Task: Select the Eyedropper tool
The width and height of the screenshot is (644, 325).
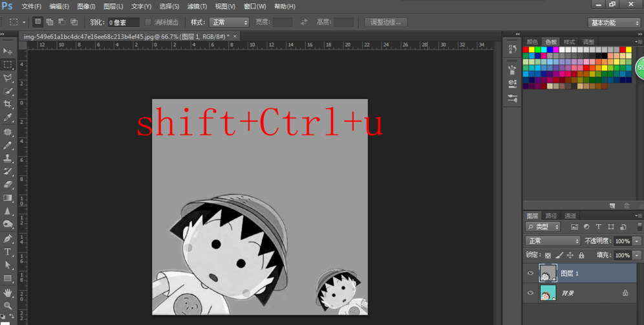Action: click(8, 118)
